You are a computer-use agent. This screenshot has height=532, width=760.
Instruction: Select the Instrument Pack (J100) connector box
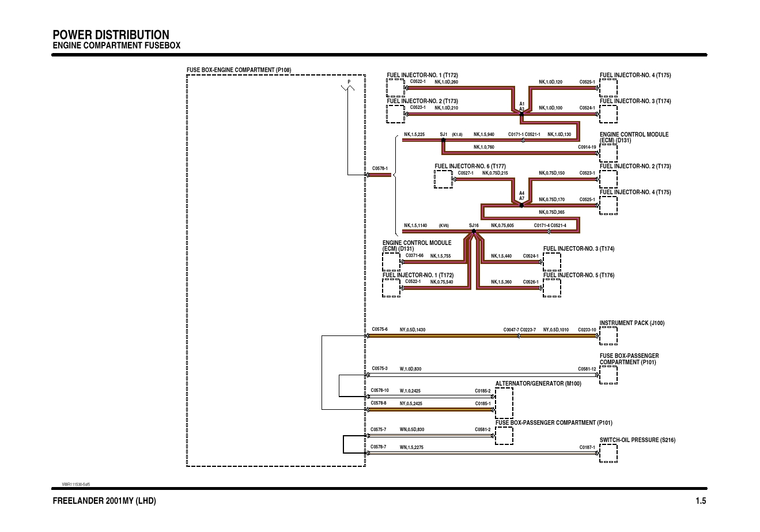tap(608, 335)
